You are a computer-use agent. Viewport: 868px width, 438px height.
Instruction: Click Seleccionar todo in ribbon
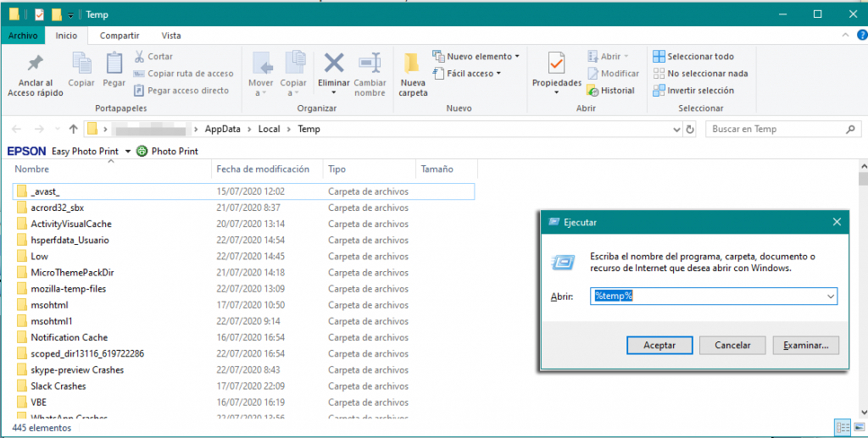[693, 57]
